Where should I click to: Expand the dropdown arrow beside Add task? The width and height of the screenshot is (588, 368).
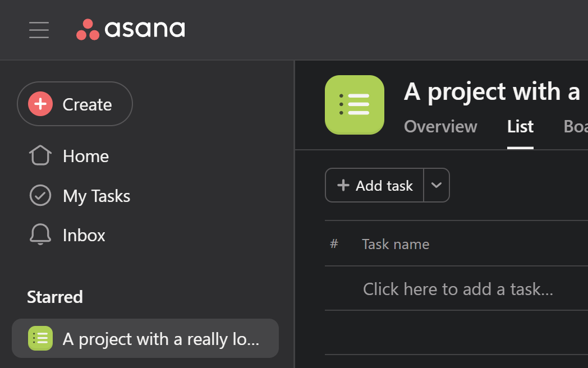pyautogui.click(x=436, y=185)
